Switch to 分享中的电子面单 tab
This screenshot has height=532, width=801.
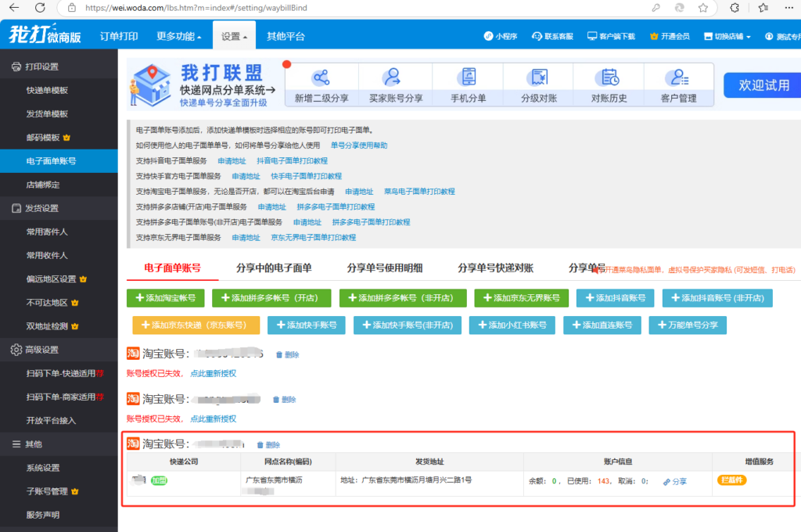coord(274,268)
